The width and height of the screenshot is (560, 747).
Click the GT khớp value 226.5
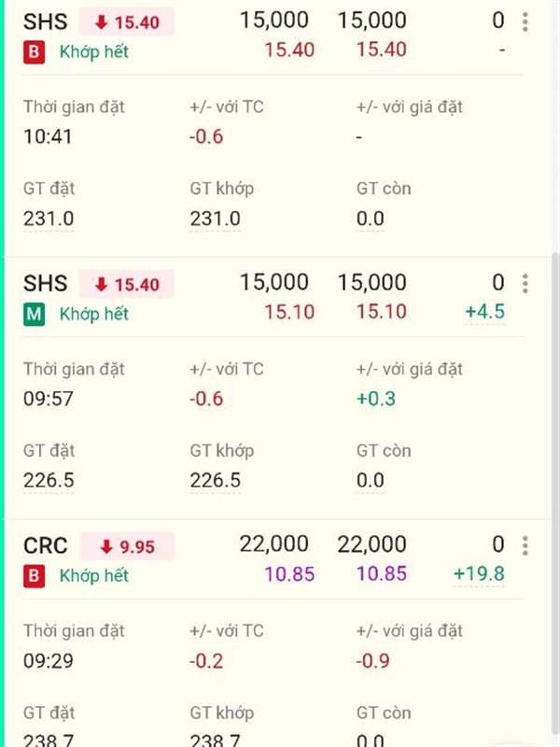pos(216,481)
